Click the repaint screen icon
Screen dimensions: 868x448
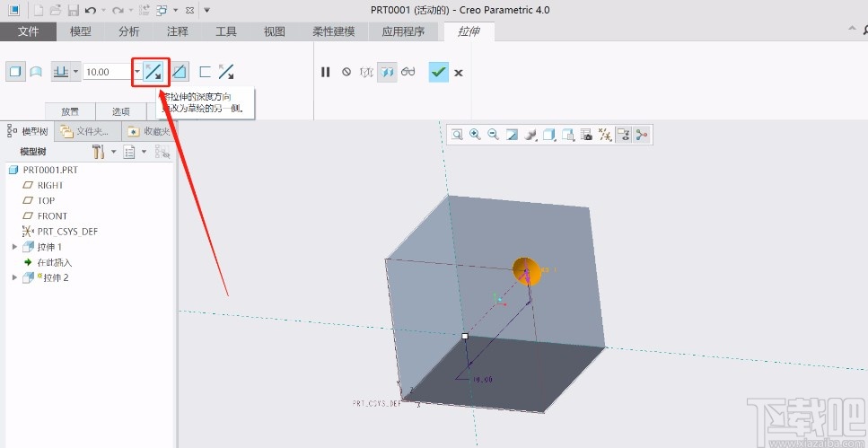pyautogui.click(x=512, y=135)
